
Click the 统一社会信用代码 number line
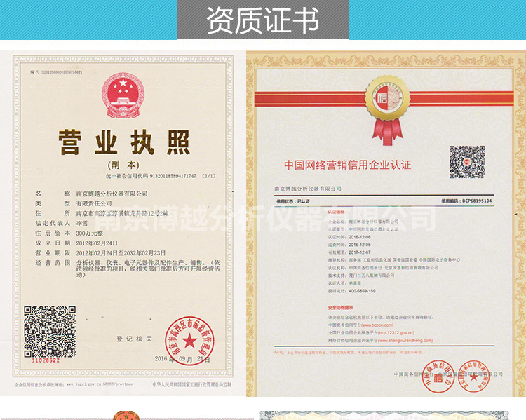tap(161, 176)
